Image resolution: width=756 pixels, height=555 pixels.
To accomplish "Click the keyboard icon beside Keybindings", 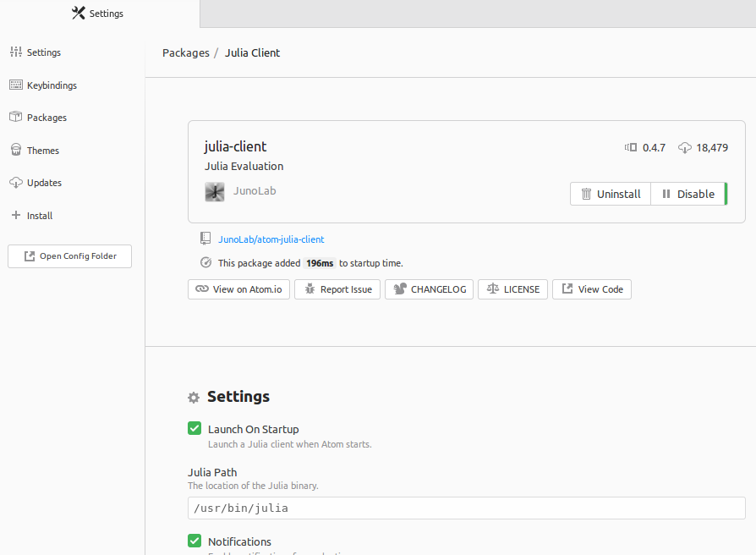I will [x=16, y=85].
